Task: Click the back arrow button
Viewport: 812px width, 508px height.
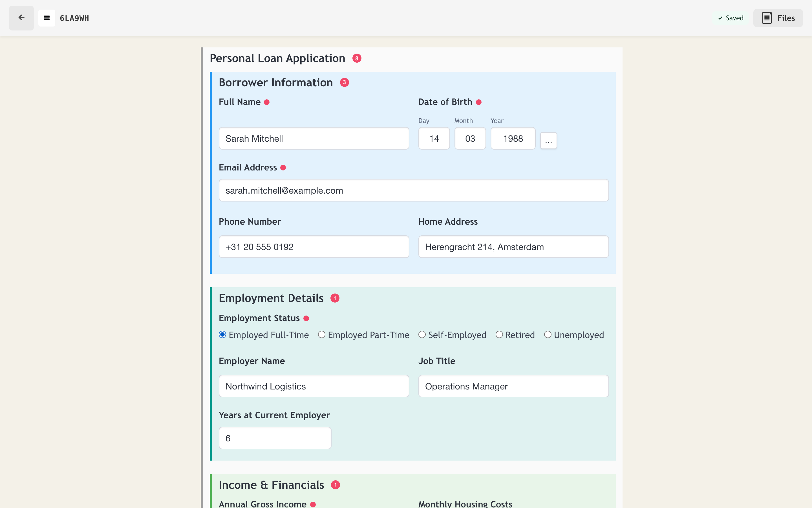Action: tap(21, 18)
